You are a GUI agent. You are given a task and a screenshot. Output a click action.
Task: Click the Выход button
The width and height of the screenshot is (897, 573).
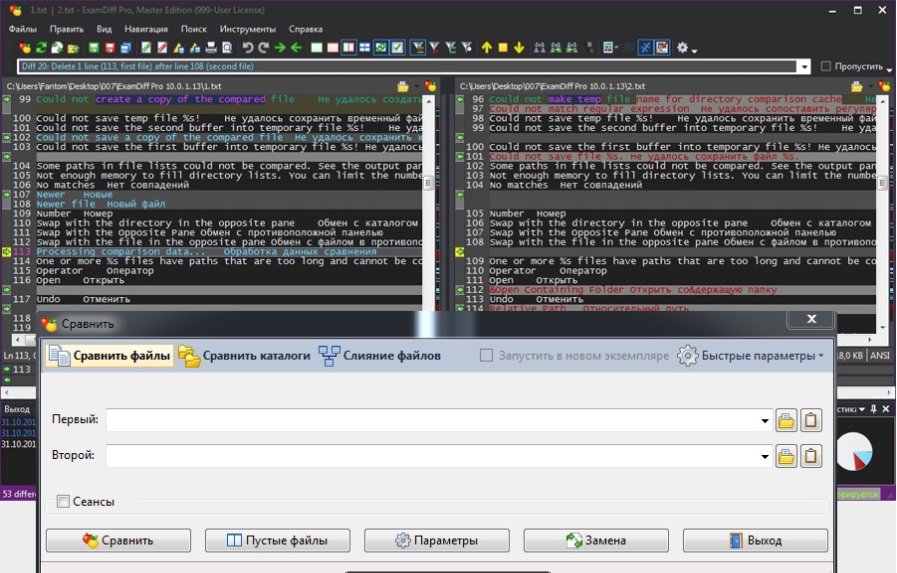point(755,540)
